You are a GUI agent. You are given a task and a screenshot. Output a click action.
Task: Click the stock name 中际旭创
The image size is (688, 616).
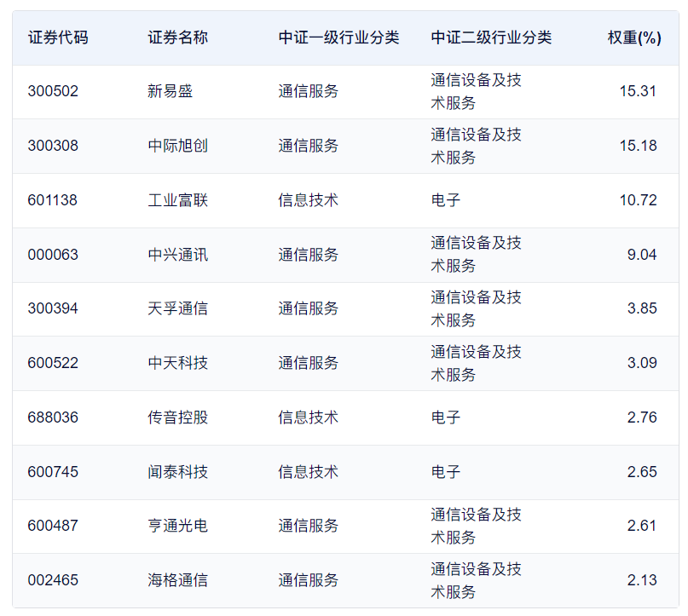click(x=177, y=146)
